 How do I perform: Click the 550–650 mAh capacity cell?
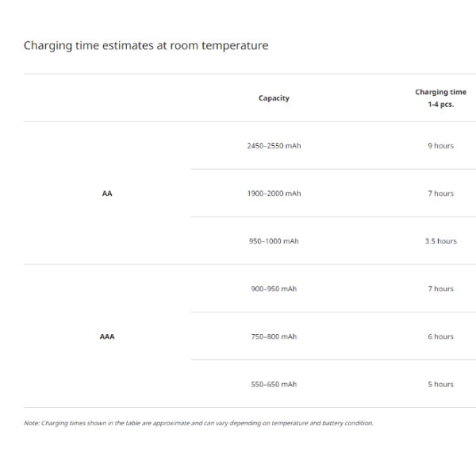coord(274,384)
